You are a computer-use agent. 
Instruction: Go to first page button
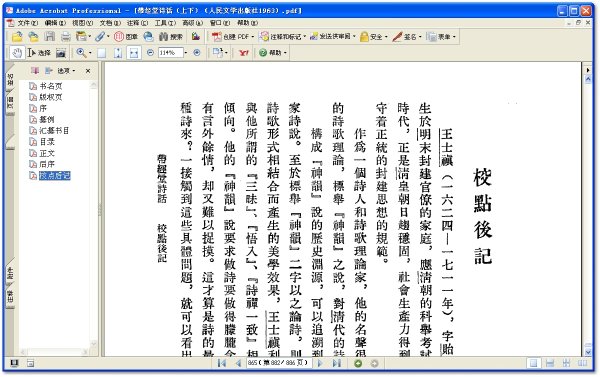[222, 363]
